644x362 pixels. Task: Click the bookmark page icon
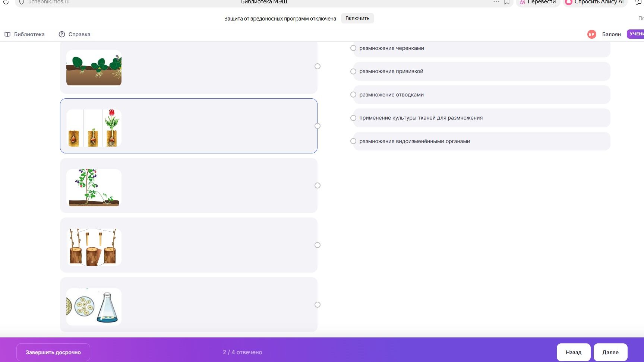(x=507, y=2)
